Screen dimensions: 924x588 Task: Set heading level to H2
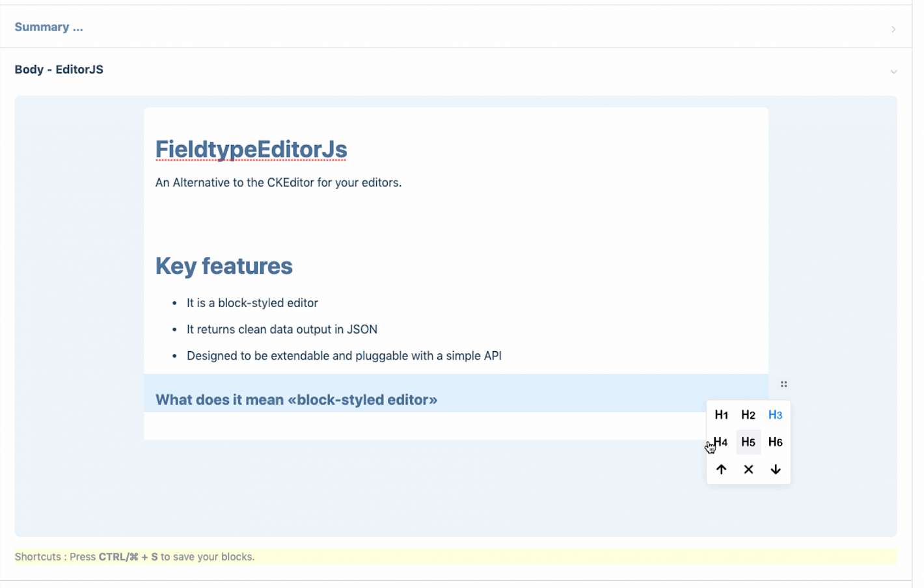tap(748, 415)
